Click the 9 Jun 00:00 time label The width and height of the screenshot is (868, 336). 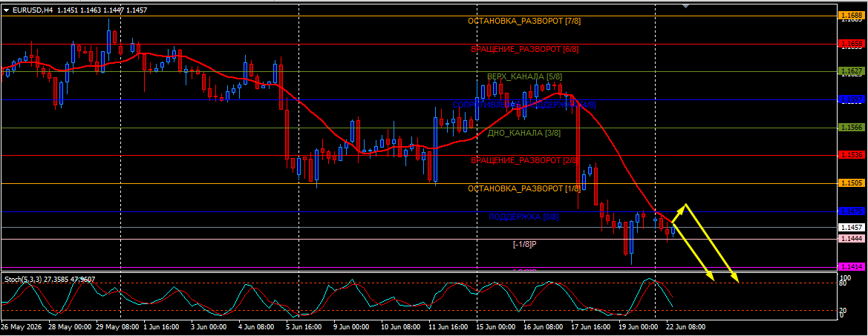coord(352,327)
